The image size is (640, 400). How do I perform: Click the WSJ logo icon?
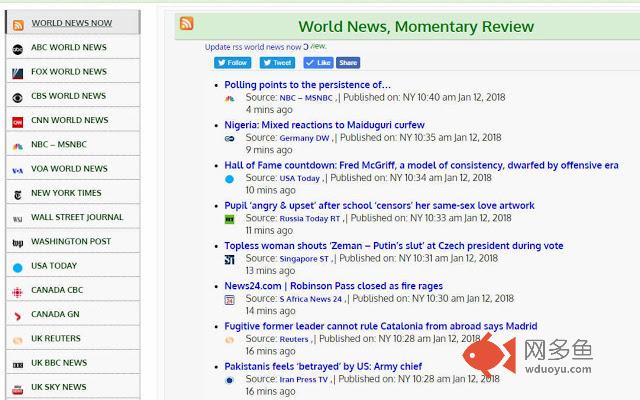tap(18, 220)
